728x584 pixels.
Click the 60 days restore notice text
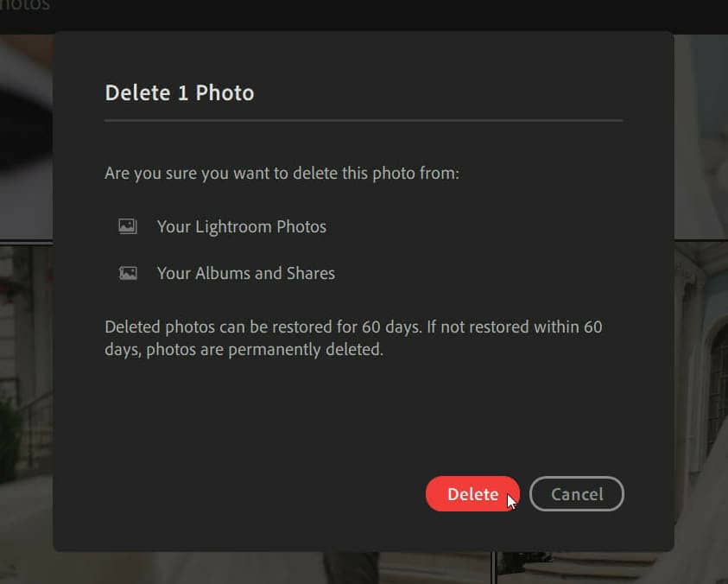pyautogui.click(x=353, y=339)
